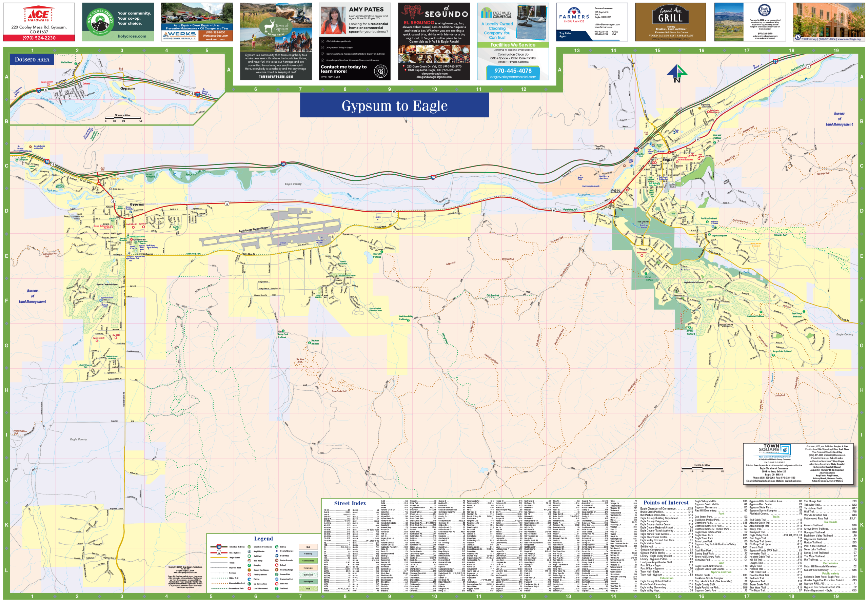Click the (970) 524-2230 ACE phone number
Viewport: 868px width, 603px height.
tap(39, 38)
